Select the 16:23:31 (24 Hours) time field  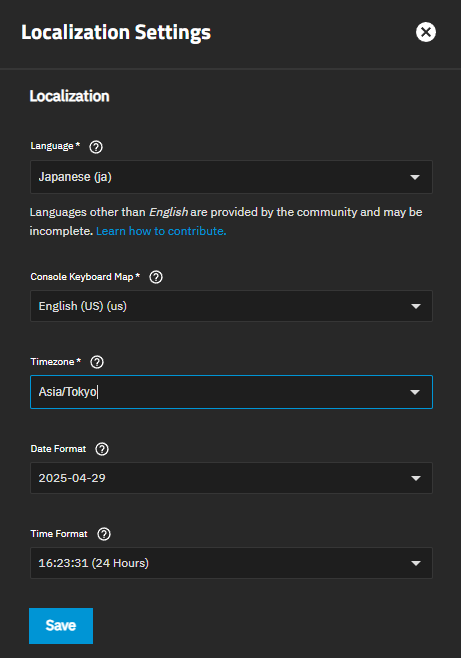pos(231,563)
